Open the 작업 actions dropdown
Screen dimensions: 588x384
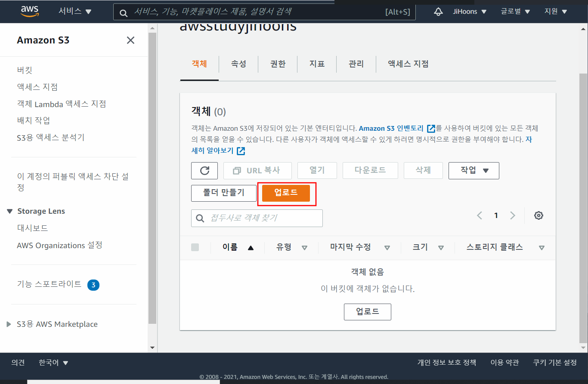(x=474, y=171)
